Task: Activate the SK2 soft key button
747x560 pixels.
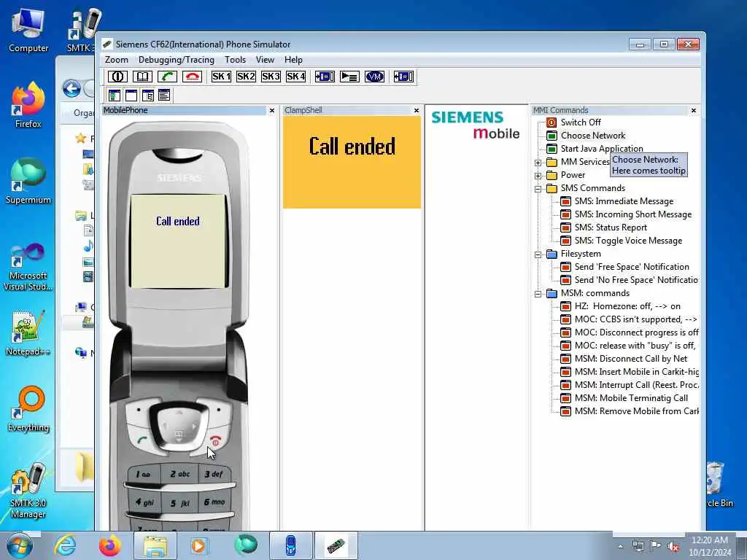Action: (247, 77)
